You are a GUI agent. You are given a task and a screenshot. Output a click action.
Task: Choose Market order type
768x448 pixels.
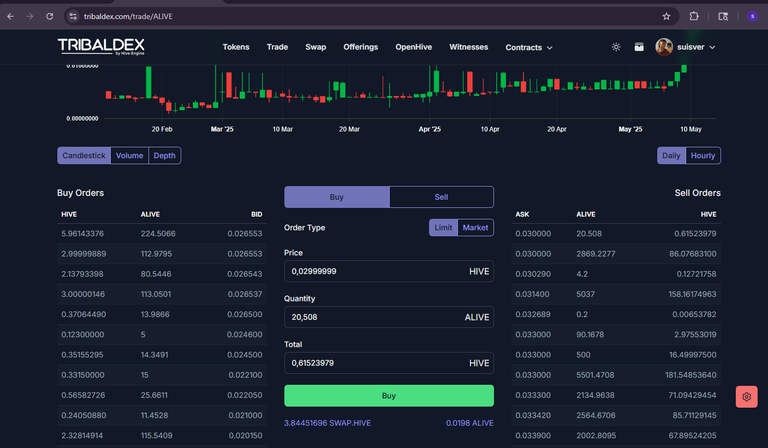(x=475, y=228)
